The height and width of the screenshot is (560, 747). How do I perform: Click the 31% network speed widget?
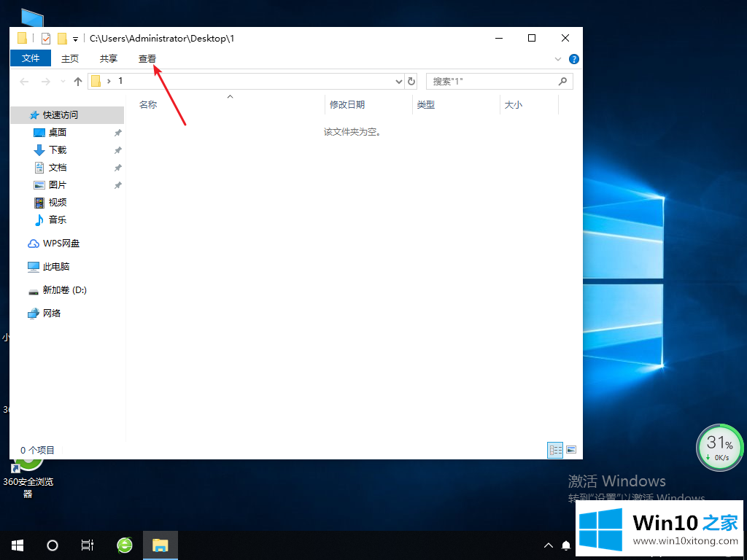719,447
